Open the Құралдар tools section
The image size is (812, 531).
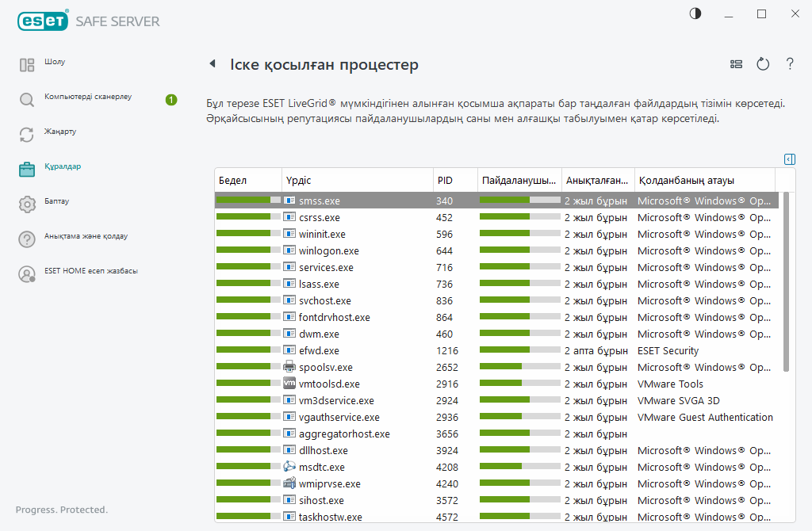click(63, 166)
